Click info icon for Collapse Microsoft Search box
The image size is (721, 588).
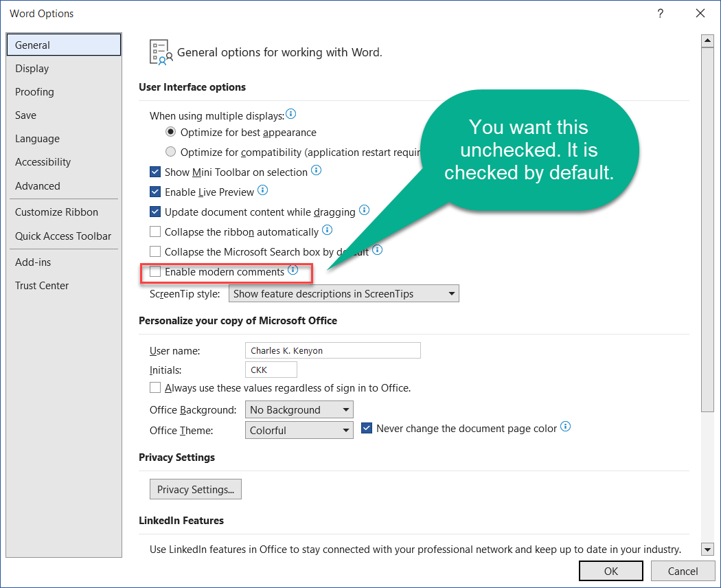377,250
